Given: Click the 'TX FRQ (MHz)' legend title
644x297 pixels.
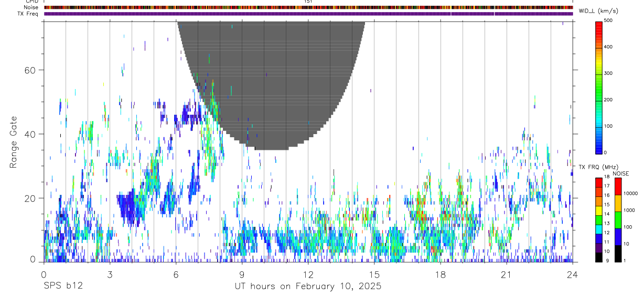Looking at the screenshot, I should click(599, 167).
